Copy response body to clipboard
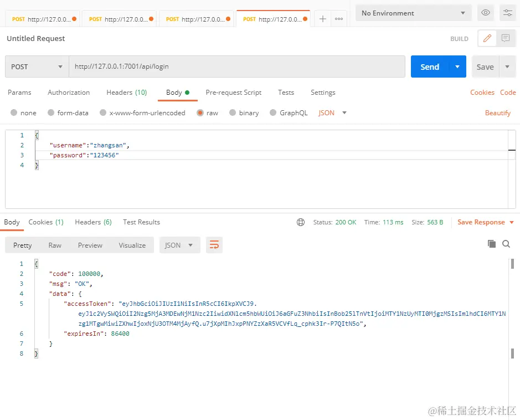This screenshot has width=520, height=420. tap(491, 244)
